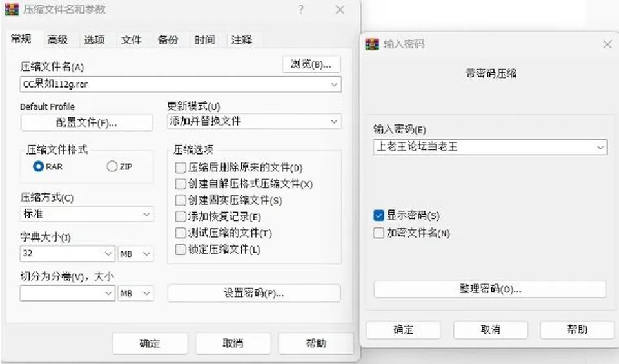Uncheck 显示密码 checkbox
This screenshot has height=364, width=619.
tap(378, 215)
